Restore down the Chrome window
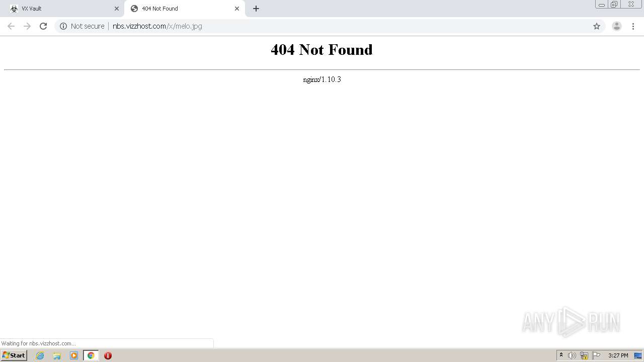The width and height of the screenshot is (644, 362). point(614,5)
